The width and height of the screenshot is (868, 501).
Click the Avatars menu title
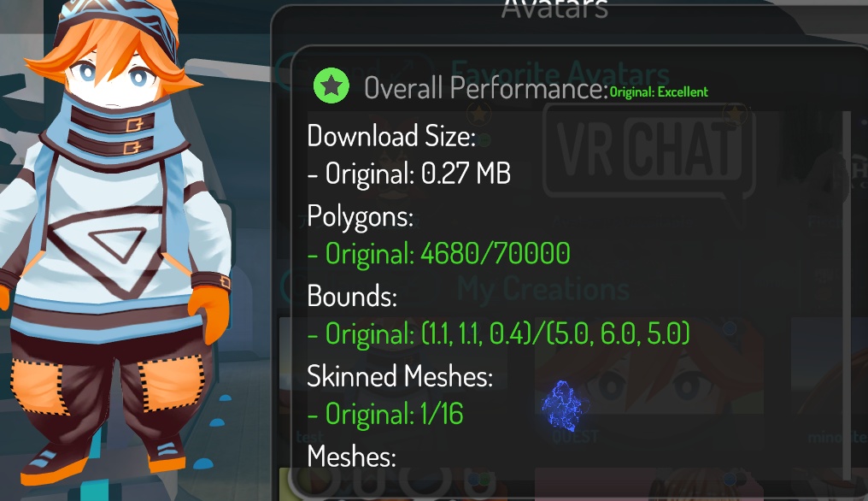(554, 10)
